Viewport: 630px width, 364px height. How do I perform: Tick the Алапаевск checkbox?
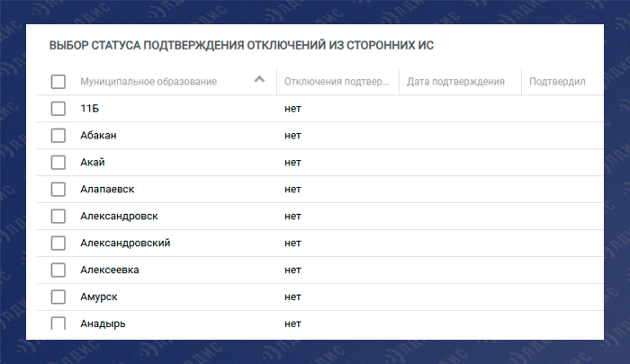click(x=58, y=189)
